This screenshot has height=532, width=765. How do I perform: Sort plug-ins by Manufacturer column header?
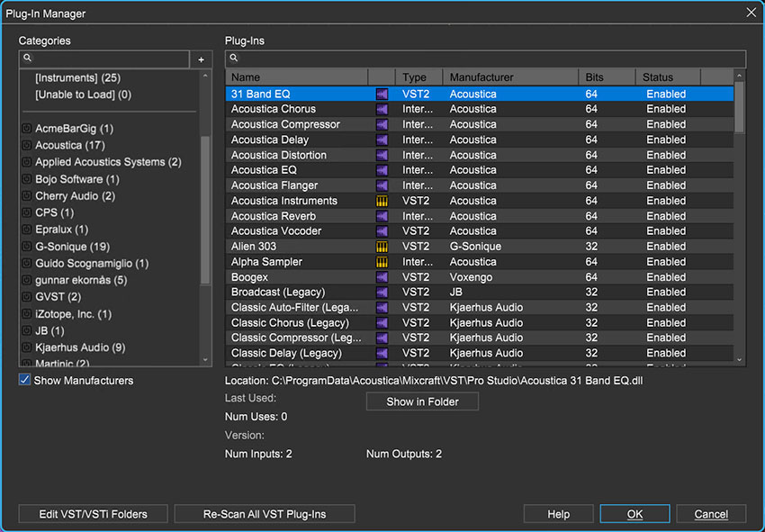[x=510, y=77]
